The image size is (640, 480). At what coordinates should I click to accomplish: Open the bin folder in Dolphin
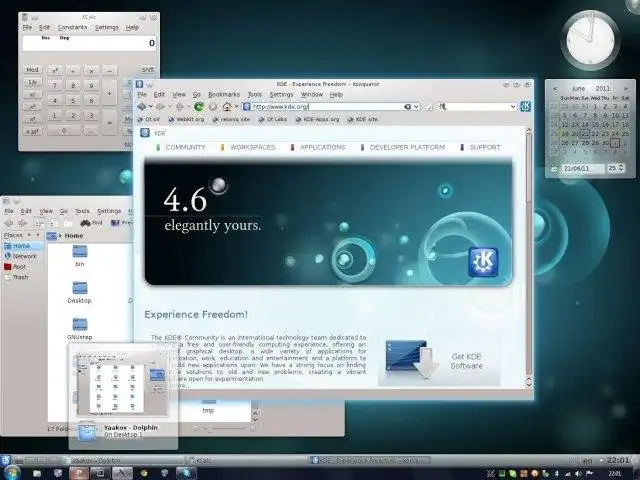[x=80, y=256]
